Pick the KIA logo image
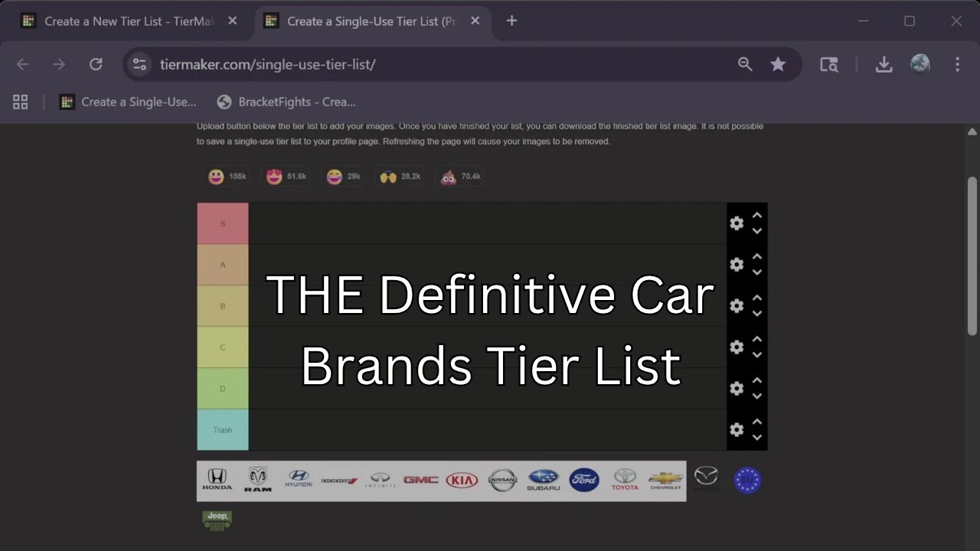The width and height of the screenshot is (980, 551). pyautogui.click(x=462, y=480)
